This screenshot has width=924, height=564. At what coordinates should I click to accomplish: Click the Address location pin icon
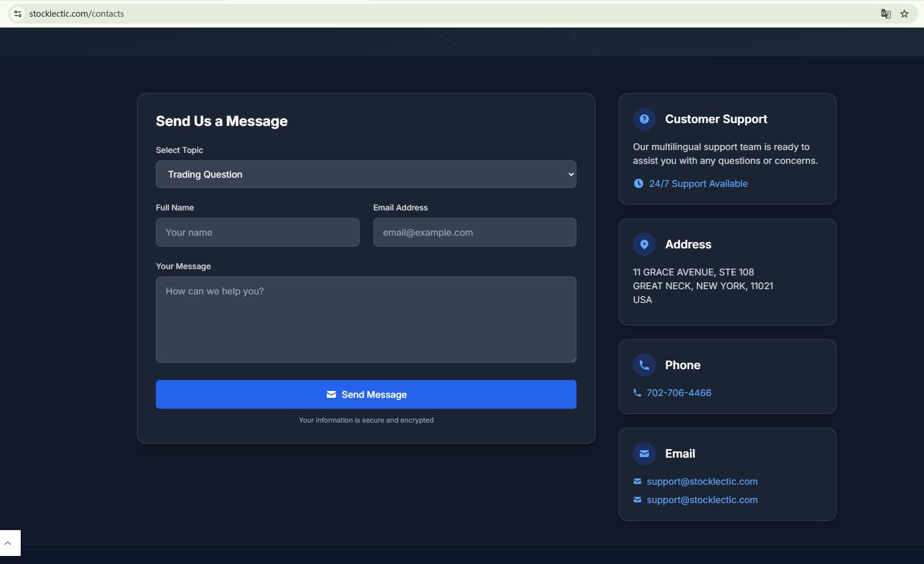coord(644,244)
